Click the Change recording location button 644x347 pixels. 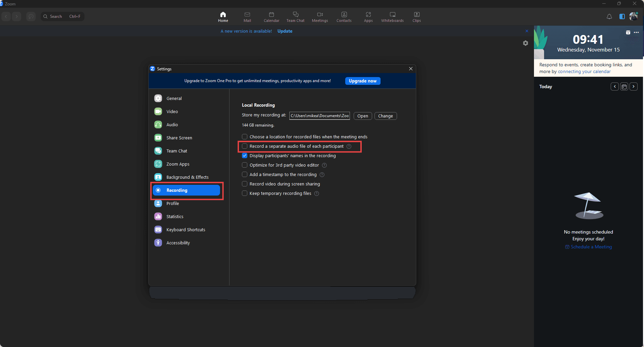[385, 116]
